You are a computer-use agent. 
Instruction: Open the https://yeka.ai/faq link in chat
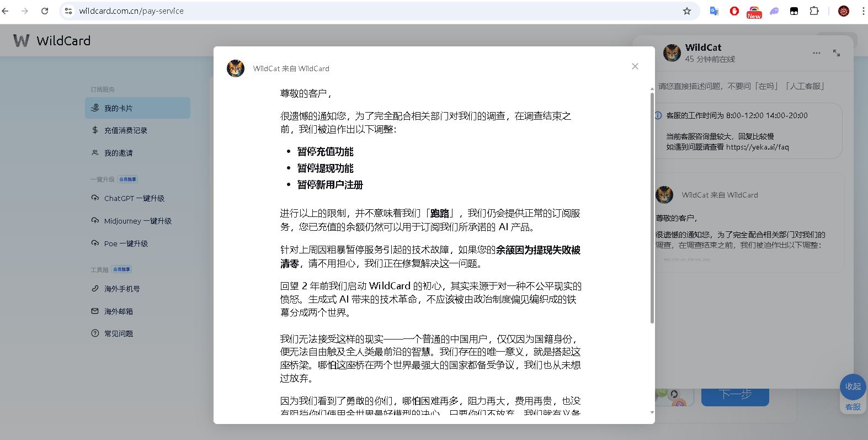pyautogui.click(x=757, y=147)
